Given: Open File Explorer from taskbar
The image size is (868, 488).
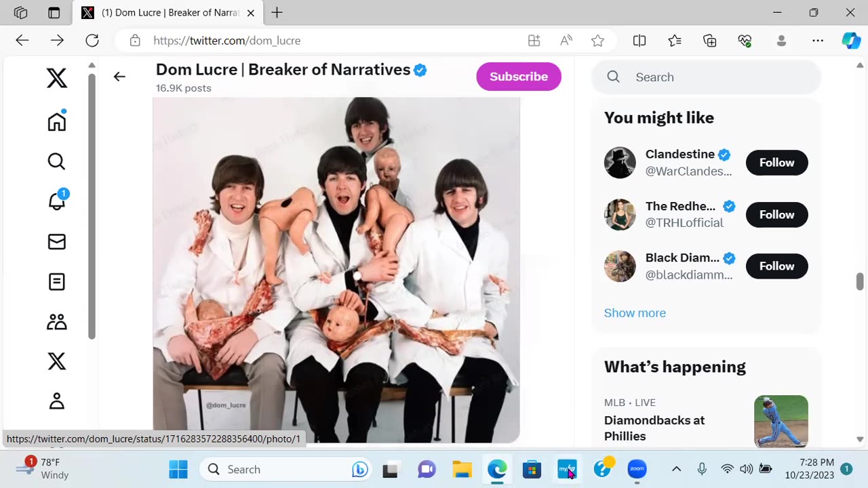Looking at the screenshot, I should 462,469.
